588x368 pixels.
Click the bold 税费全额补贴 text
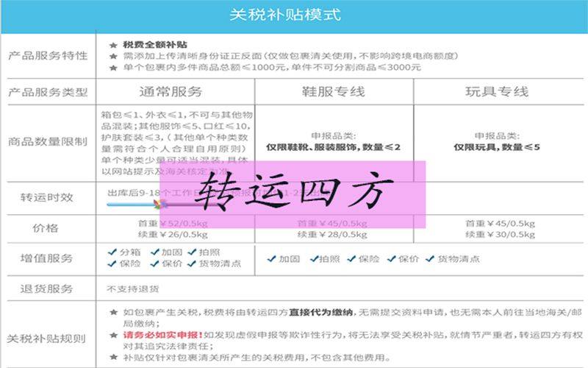(155, 45)
